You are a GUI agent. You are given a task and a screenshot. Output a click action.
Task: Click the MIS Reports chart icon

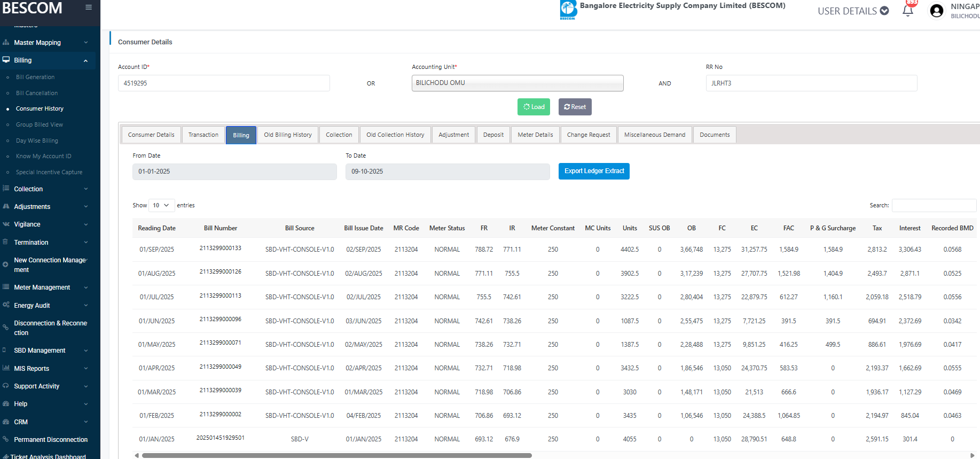click(x=6, y=368)
